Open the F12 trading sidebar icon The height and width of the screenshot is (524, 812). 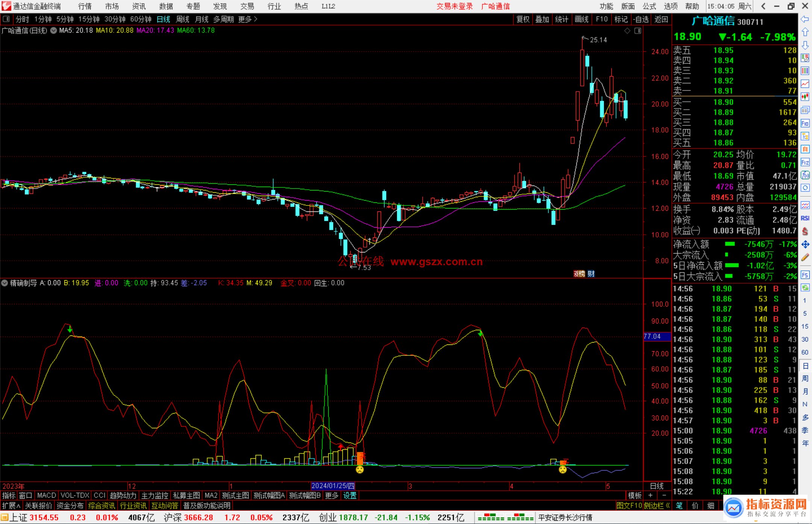(805, 162)
